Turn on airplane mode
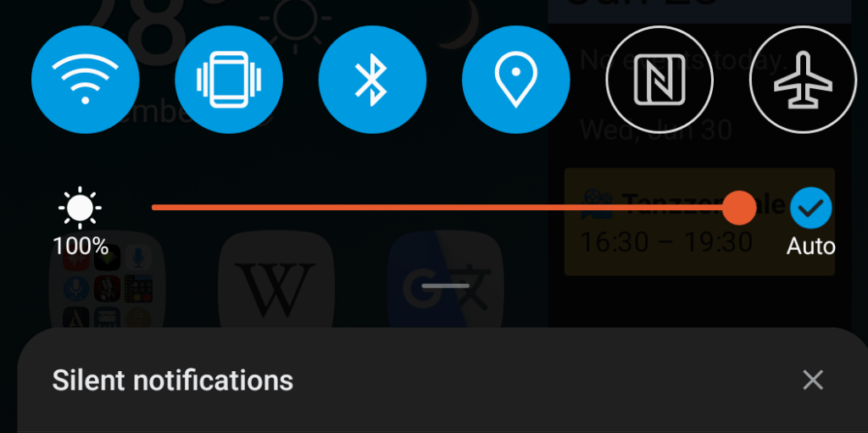The height and width of the screenshot is (433, 868). click(804, 80)
